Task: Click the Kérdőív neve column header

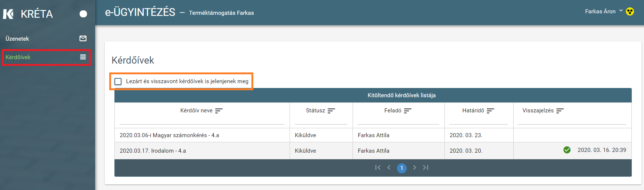Action: 196,111
